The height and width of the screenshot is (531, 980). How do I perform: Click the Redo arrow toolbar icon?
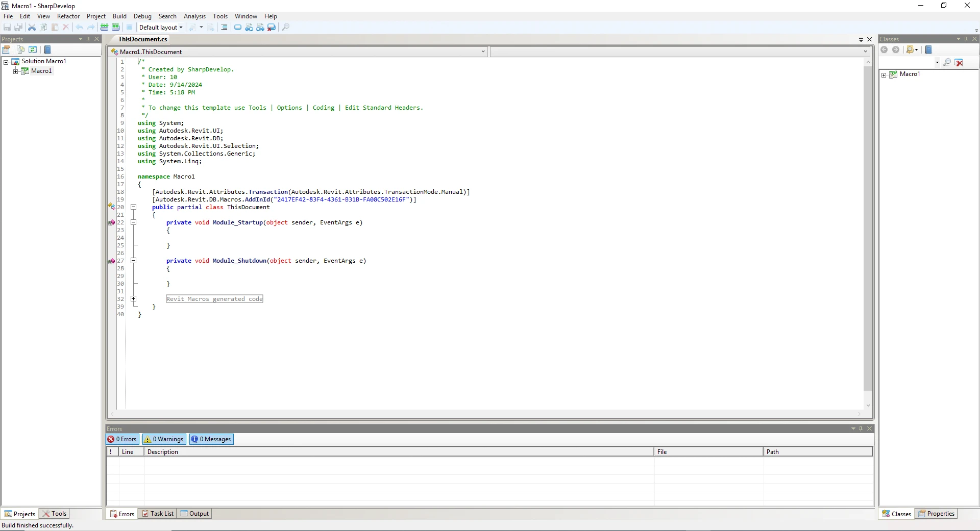click(x=91, y=28)
